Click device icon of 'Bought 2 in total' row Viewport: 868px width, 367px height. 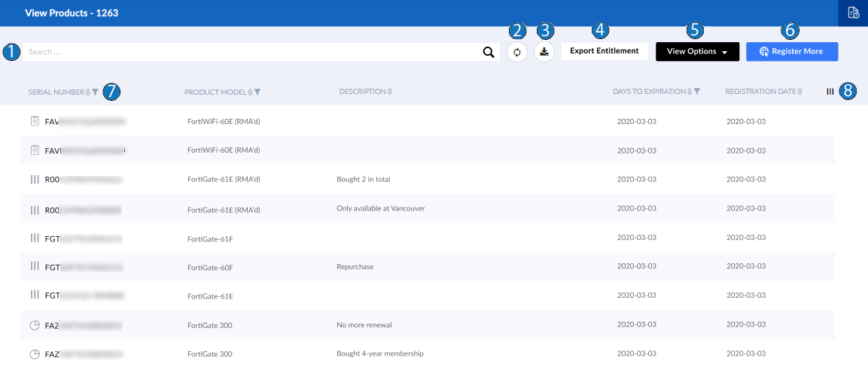pos(35,179)
